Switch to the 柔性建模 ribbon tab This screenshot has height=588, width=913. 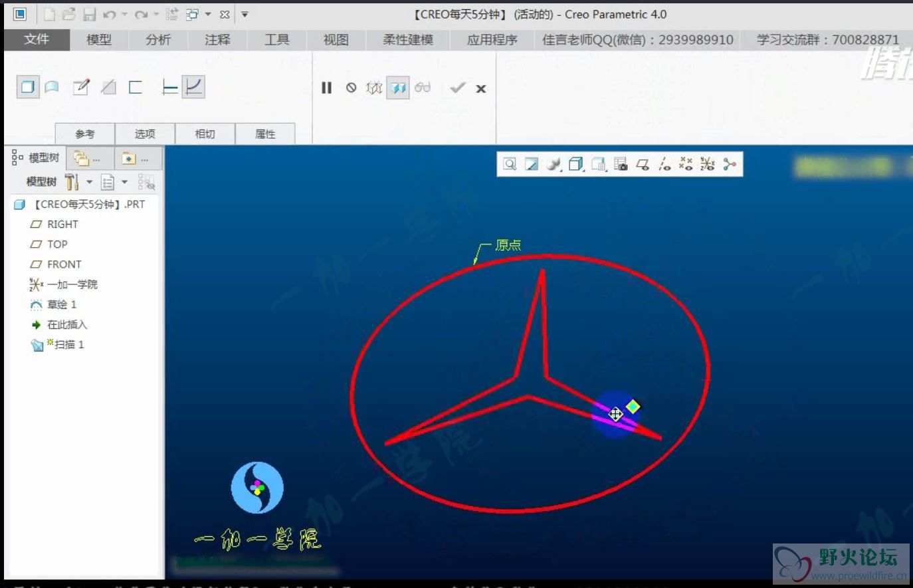click(x=408, y=40)
